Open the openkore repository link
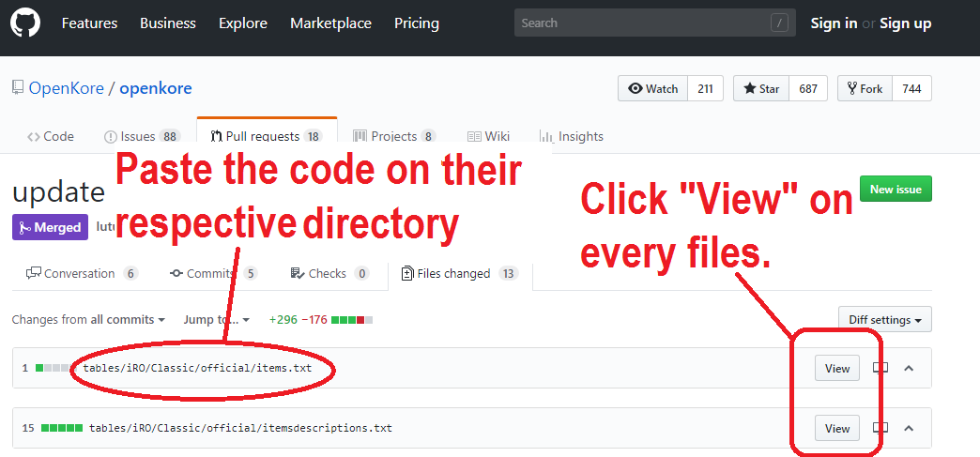The height and width of the screenshot is (457, 980). point(156,88)
